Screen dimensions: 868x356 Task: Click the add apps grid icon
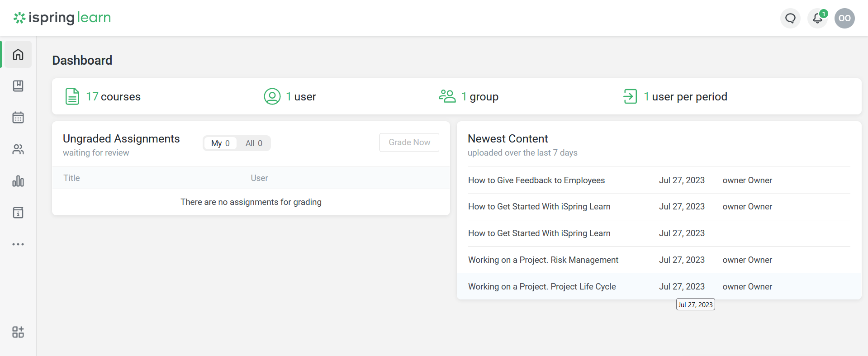click(x=18, y=332)
